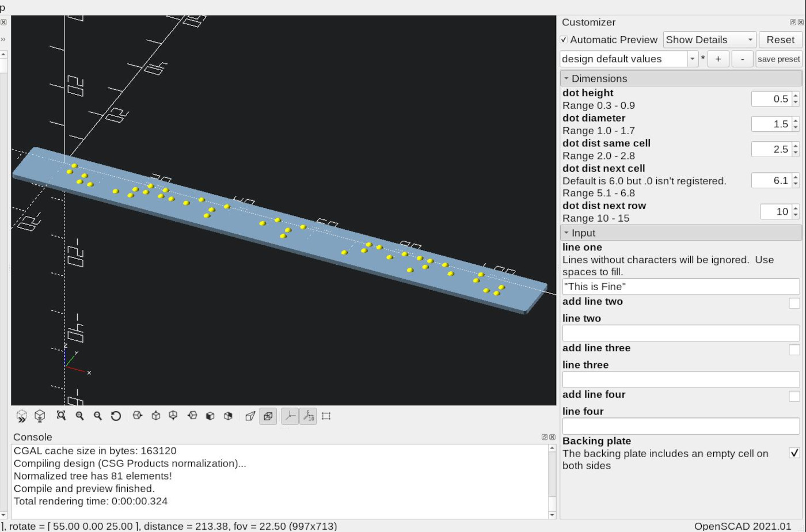Switch to the Front view
The height and width of the screenshot is (532, 806).
tap(210, 416)
